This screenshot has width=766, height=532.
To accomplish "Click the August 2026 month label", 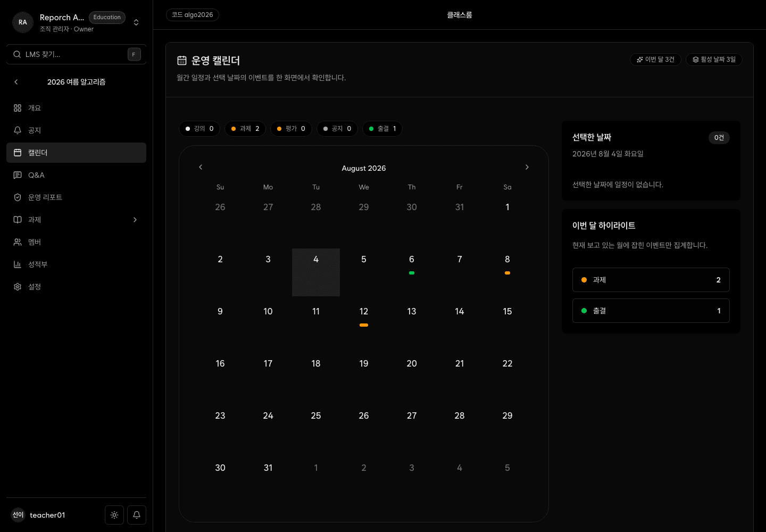I will click(364, 168).
